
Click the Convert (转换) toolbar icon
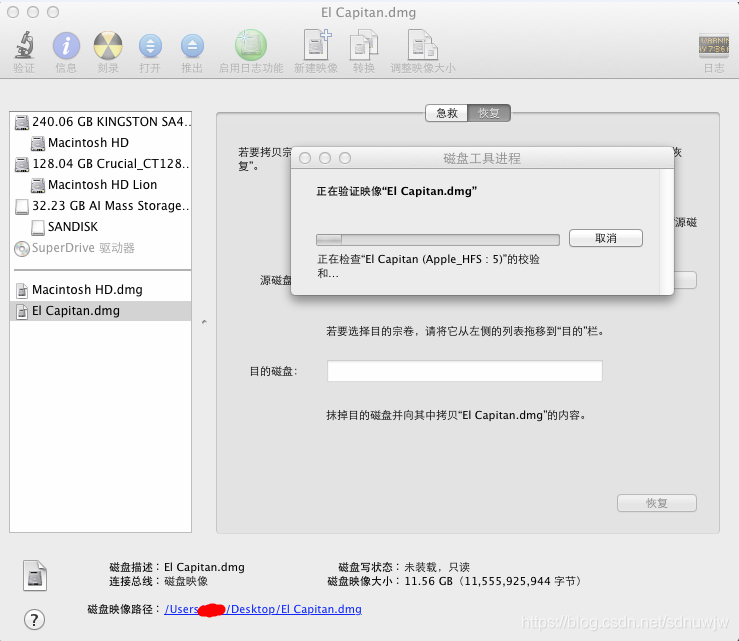click(364, 45)
